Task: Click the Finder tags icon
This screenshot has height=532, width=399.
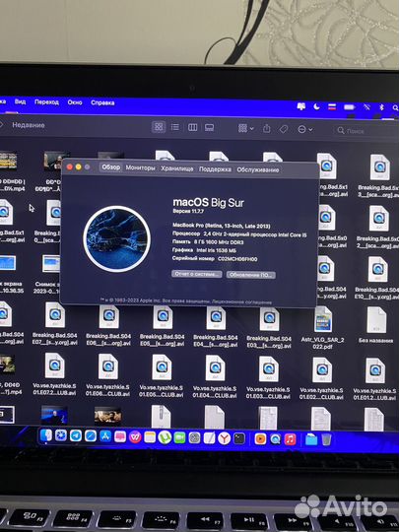Action: (284, 129)
